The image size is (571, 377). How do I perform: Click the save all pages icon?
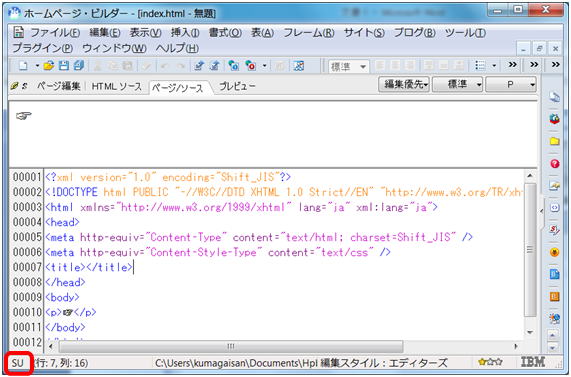[79, 66]
